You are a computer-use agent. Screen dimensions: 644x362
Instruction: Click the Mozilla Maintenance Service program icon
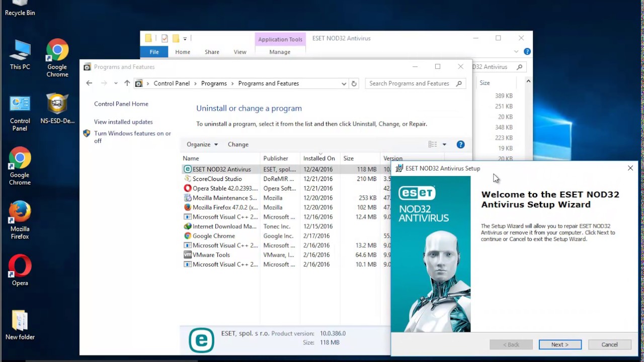(x=188, y=198)
